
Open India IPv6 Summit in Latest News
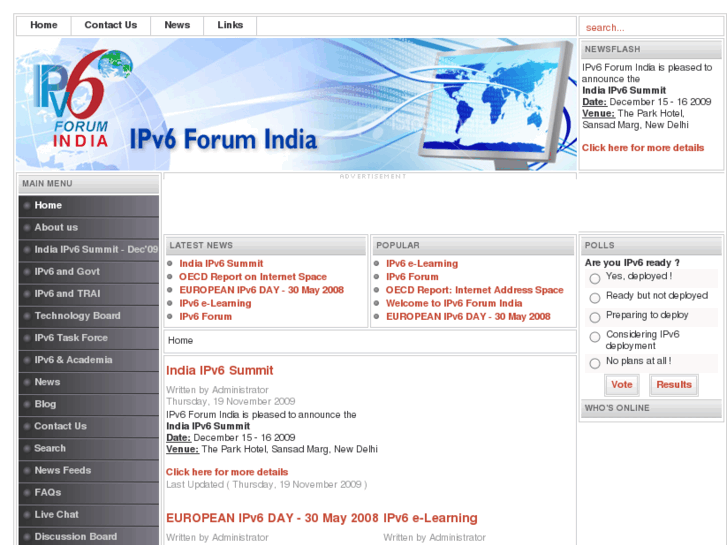tap(221, 264)
